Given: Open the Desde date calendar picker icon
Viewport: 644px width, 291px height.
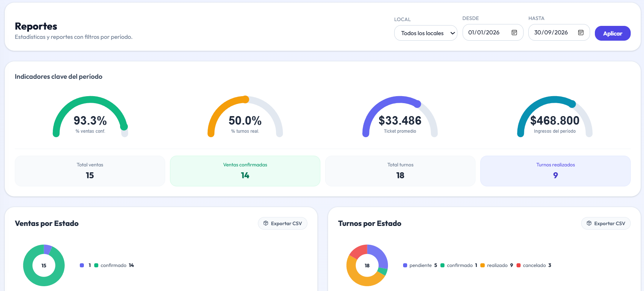Looking at the screenshot, I should click(514, 33).
